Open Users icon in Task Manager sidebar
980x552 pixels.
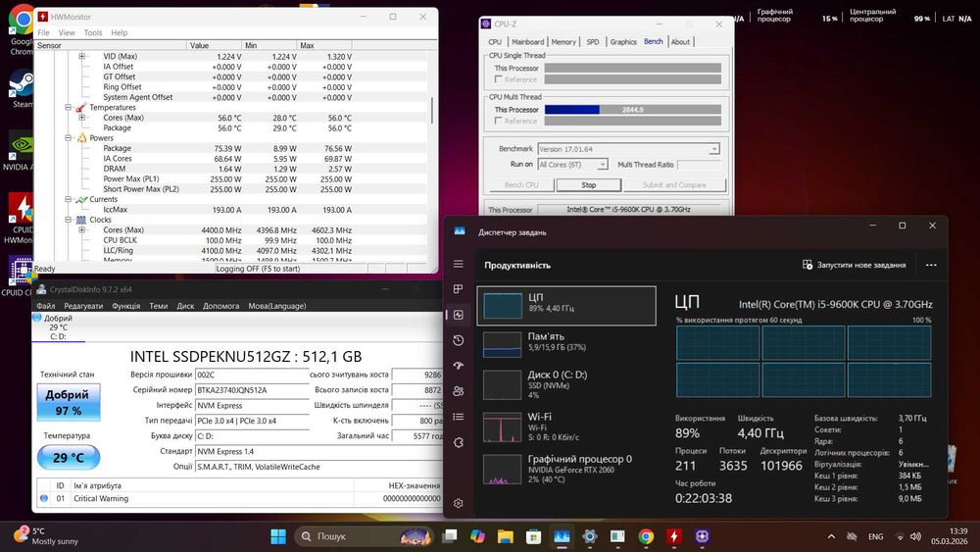tap(458, 391)
